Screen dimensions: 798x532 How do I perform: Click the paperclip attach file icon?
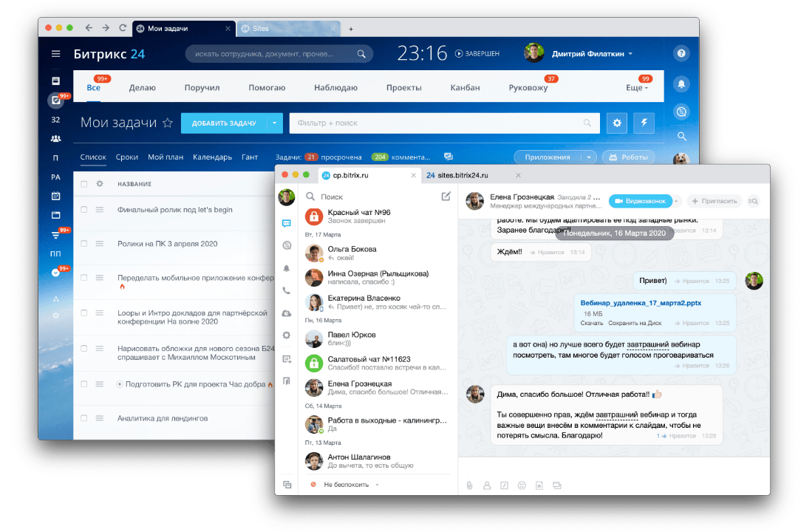tap(469, 485)
